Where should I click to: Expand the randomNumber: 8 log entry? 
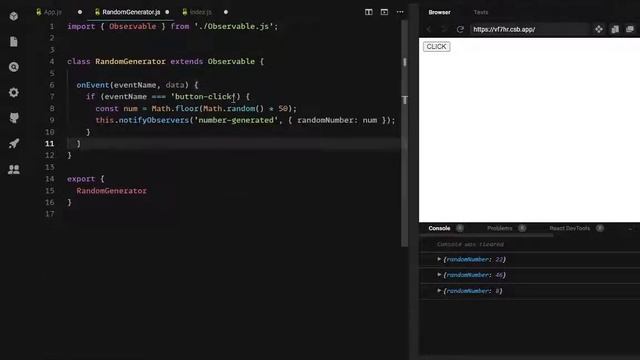pyautogui.click(x=439, y=291)
